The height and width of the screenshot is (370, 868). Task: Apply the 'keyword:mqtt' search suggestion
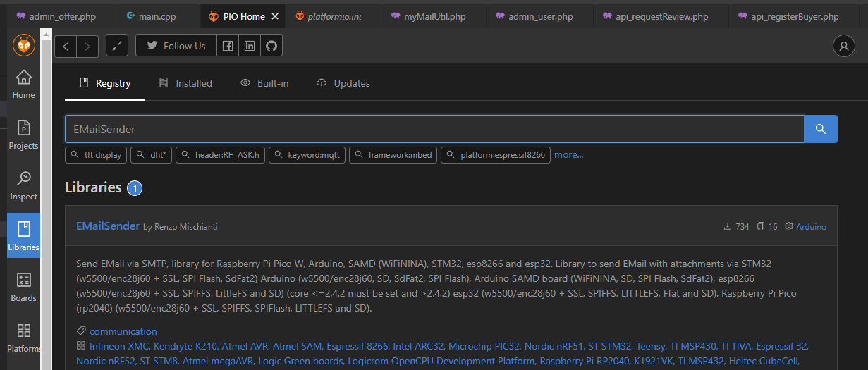307,155
